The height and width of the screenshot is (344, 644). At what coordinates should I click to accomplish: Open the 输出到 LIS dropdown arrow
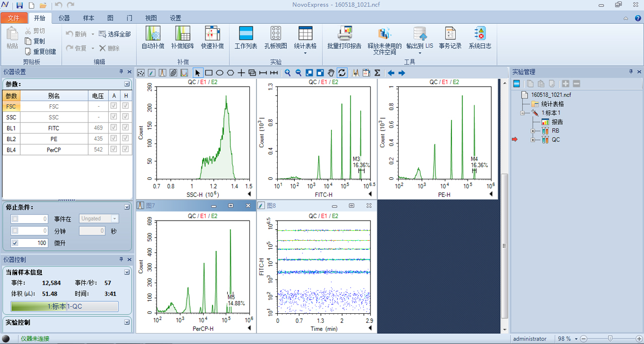[x=420, y=52]
